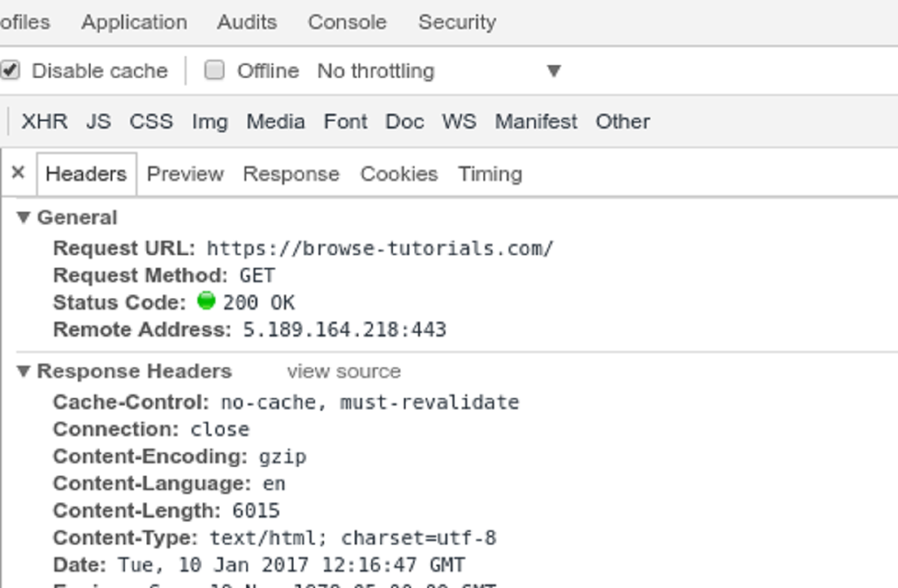Filter requests by Img
This screenshot has height=588, width=898.
pyautogui.click(x=210, y=121)
